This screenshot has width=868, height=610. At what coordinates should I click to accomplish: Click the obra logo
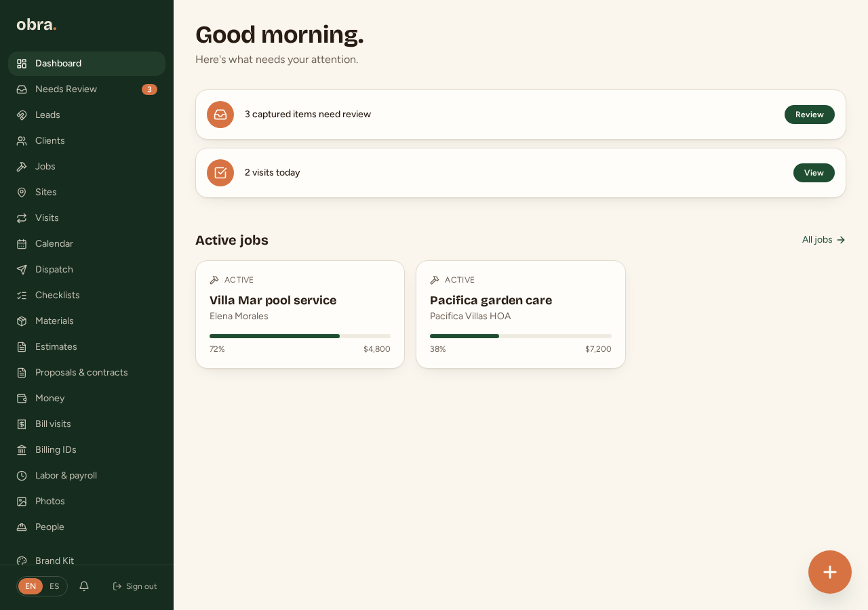37,25
